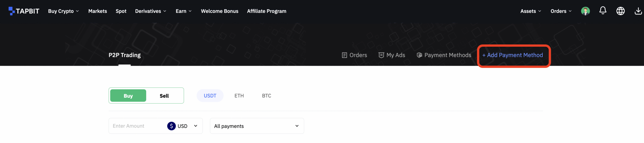Click the download app icon

[638, 11]
